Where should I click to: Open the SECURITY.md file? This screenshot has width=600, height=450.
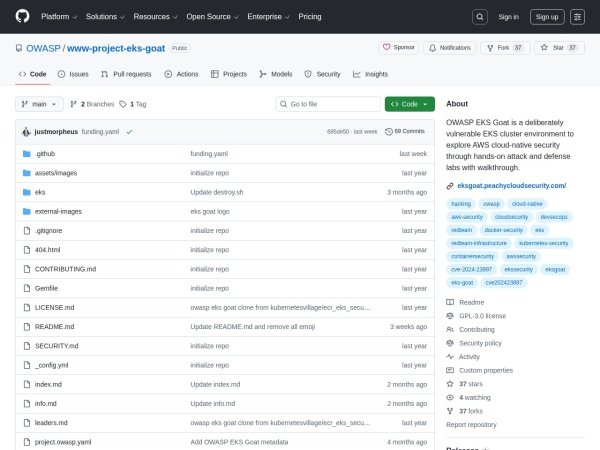(x=56, y=346)
